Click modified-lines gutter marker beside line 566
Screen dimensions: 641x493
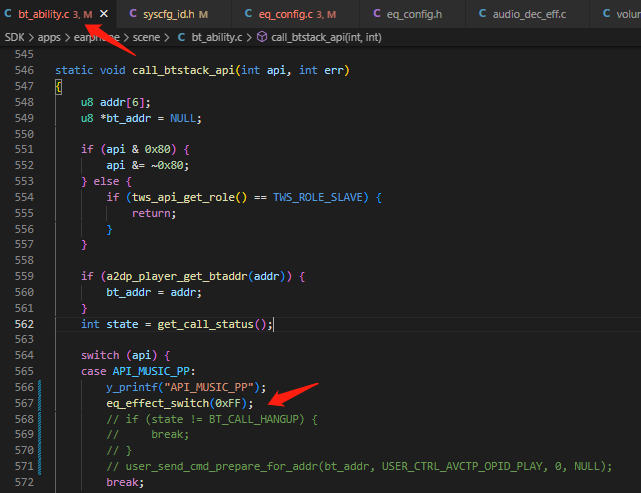pyautogui.click(x=40, y=387)
